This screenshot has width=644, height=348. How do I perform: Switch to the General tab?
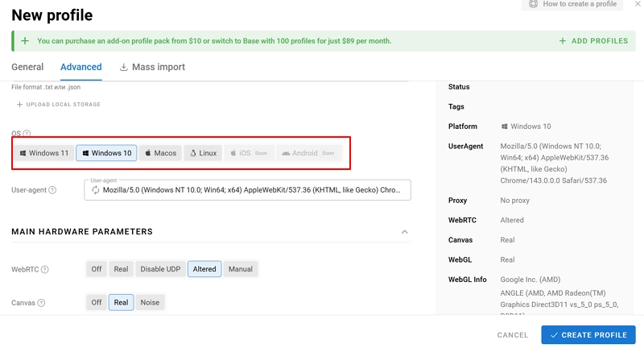tap(27, 67)
